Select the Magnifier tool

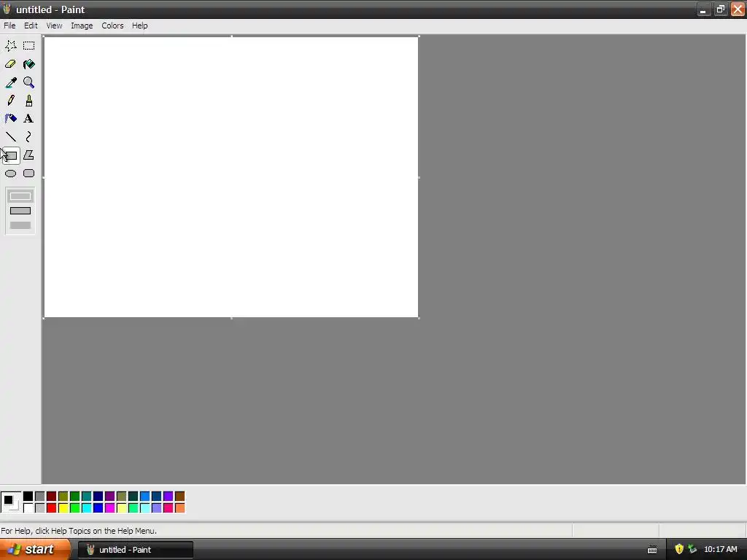28,82
